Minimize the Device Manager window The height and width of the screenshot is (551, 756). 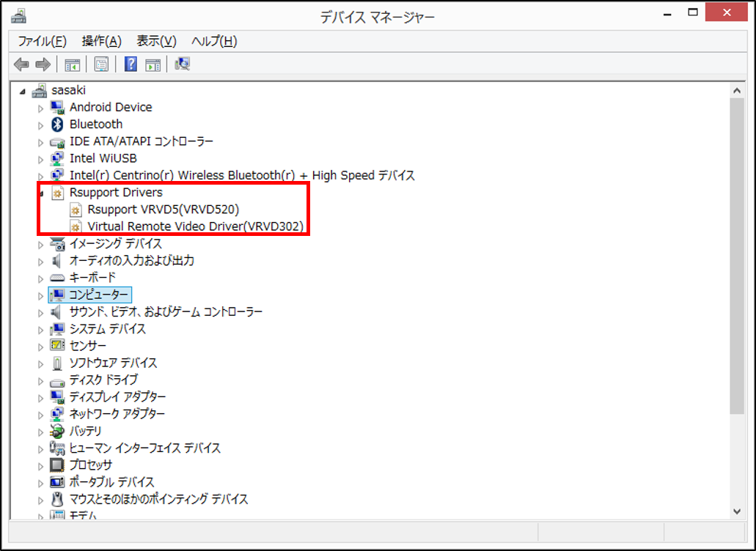tap(668, 15)
